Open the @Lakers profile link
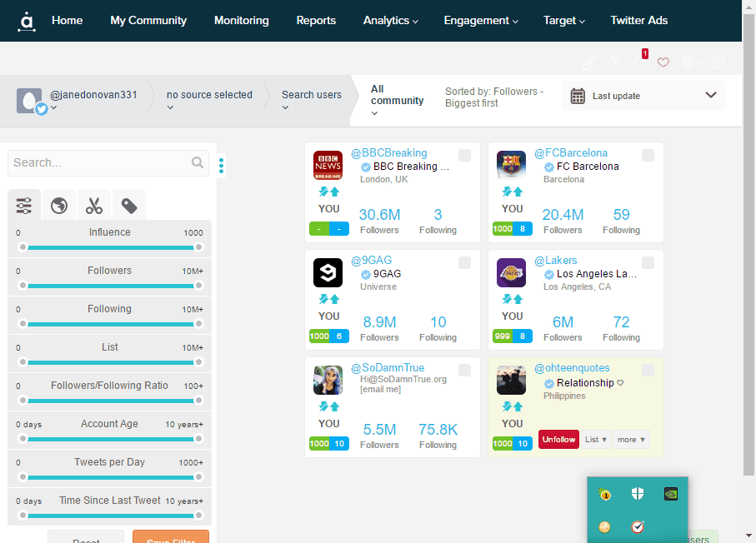 555,260
